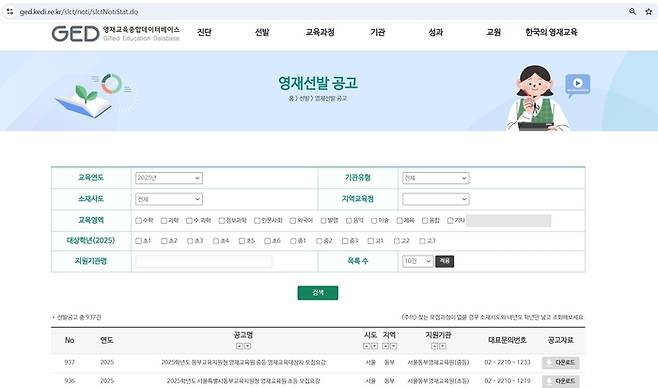This screenshot has width=658, height=388.
Task: Open the browser zoom magnifier icon
Action: tap(632, 12)
